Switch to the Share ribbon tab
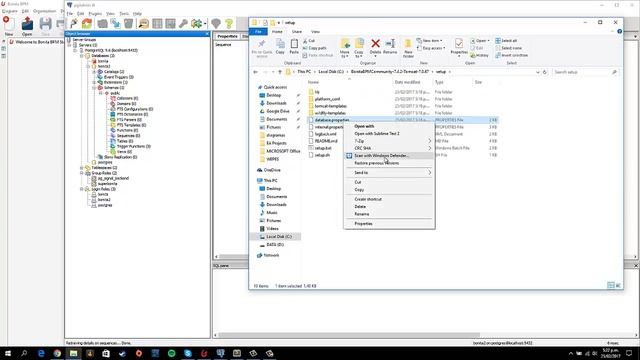Screen dimensions: 640x360 [x=297, y=31]
